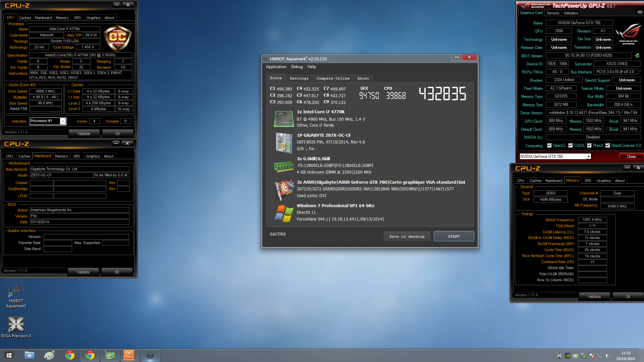Click the Z87X-OC-CF Model field in CPU-Z
Screen dimensions: 644x362
(x=62, y=175)
